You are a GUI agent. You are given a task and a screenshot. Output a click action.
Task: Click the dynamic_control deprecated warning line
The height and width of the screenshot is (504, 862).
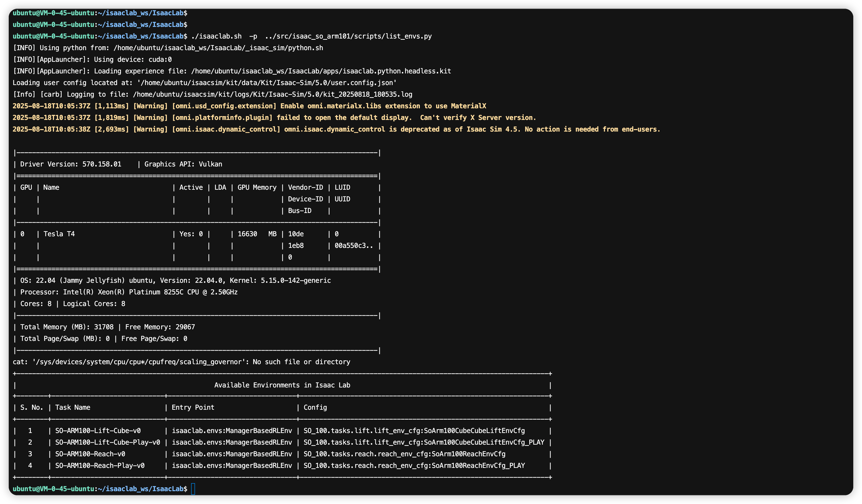(336, 129)
